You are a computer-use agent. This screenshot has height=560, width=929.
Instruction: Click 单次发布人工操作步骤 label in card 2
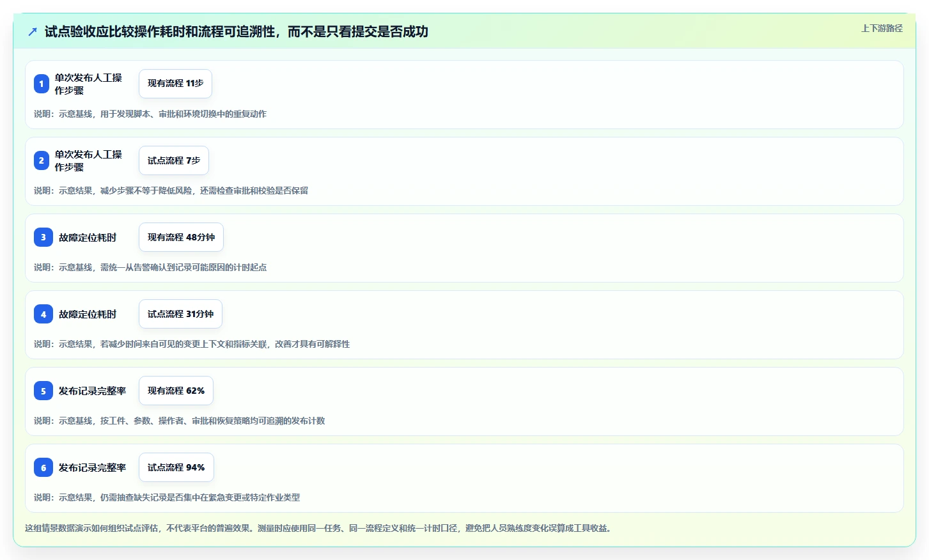88,160
